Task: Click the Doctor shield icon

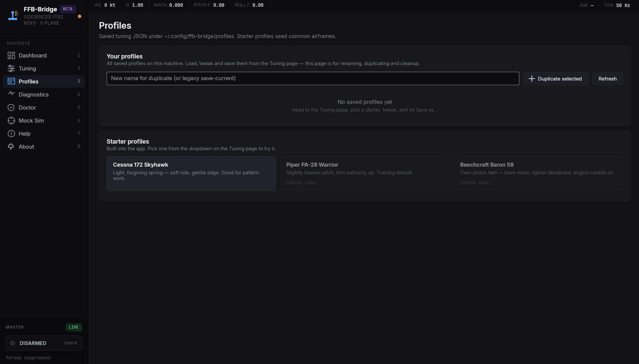Action: tap(11, 108)
